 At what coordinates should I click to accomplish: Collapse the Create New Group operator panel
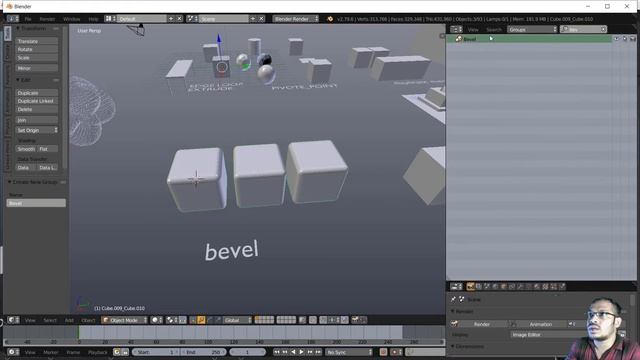pos(10,182)
